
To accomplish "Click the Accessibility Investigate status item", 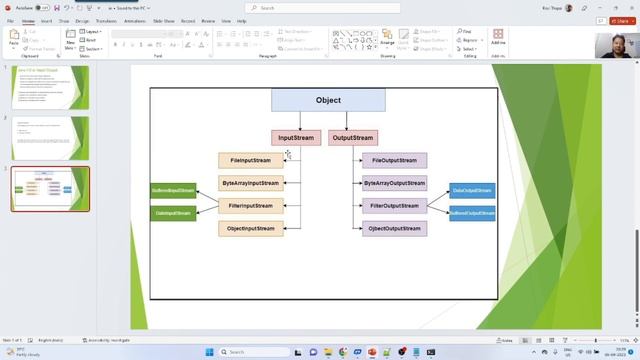I will (106, 340).
